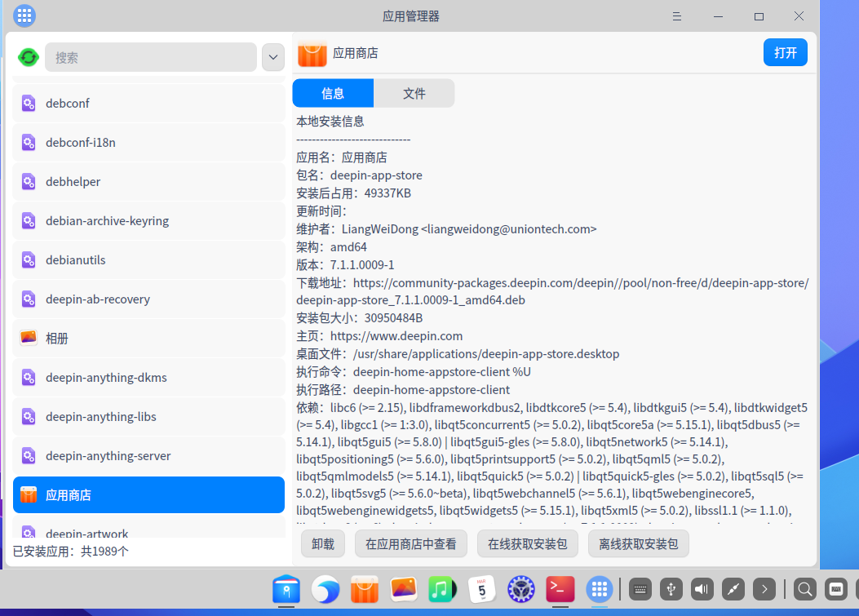859x616 pixels.
Task: Switch to the 信息 tab
Action: coord(333,93)
